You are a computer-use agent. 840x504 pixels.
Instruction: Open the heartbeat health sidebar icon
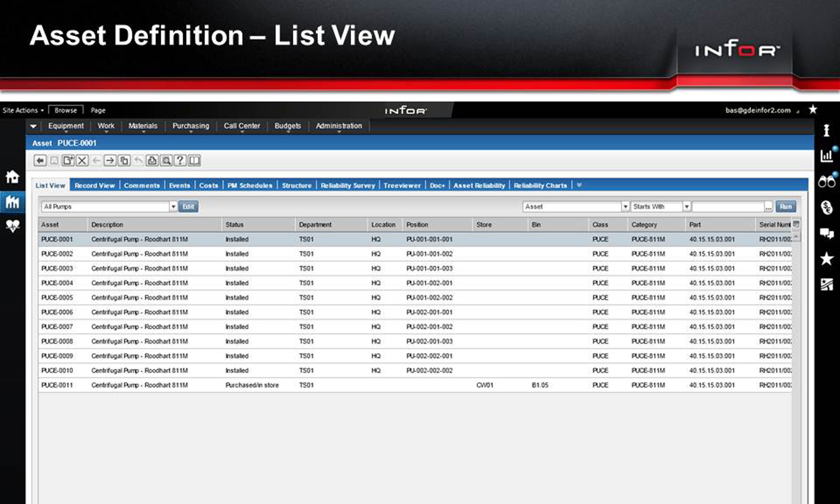pyautogui.click(x=12, y=226)
